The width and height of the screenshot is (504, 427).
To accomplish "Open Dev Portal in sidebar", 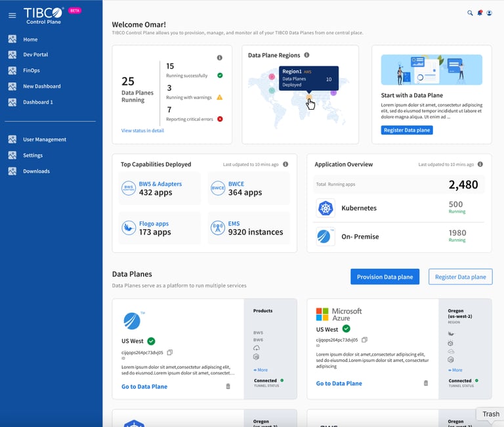I will (x=35, y=55).
